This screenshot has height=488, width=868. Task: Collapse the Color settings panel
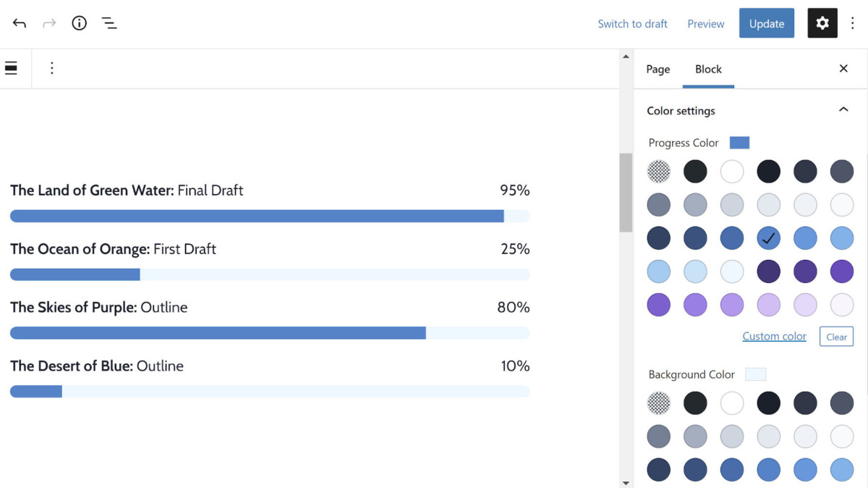pos(843,110)
